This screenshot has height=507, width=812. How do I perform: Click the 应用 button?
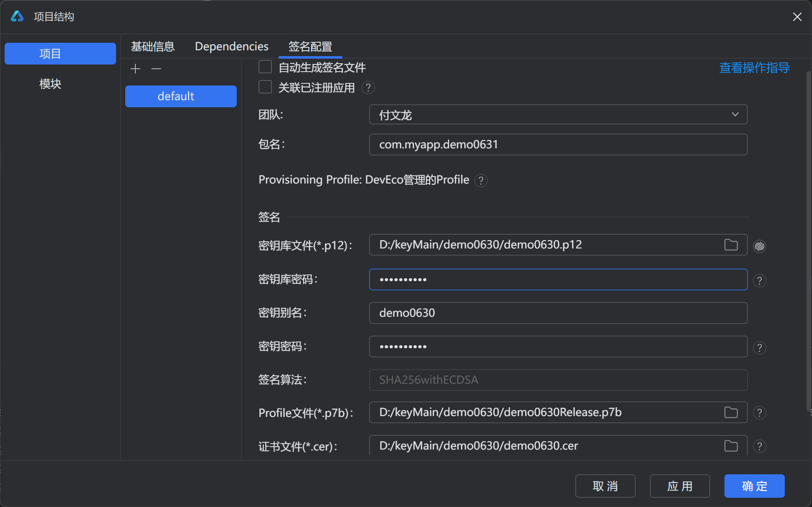pos(680,486)
